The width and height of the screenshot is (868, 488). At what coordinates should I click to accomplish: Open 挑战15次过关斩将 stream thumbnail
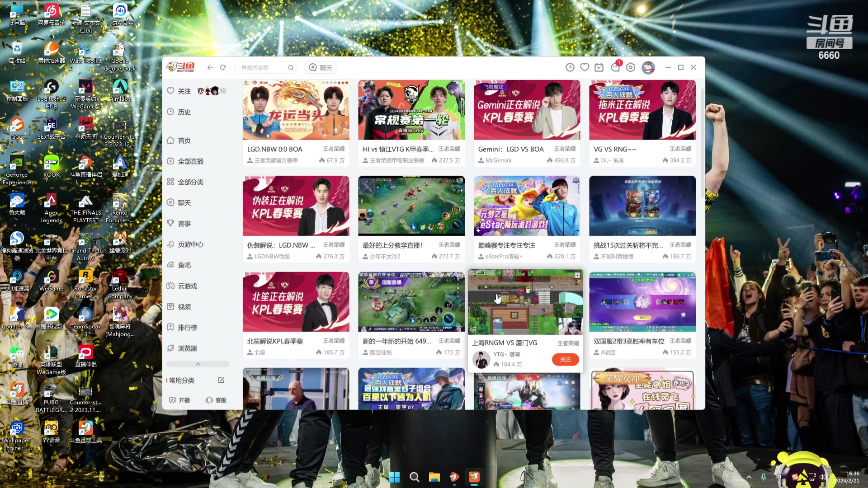(x=642, y=206)
